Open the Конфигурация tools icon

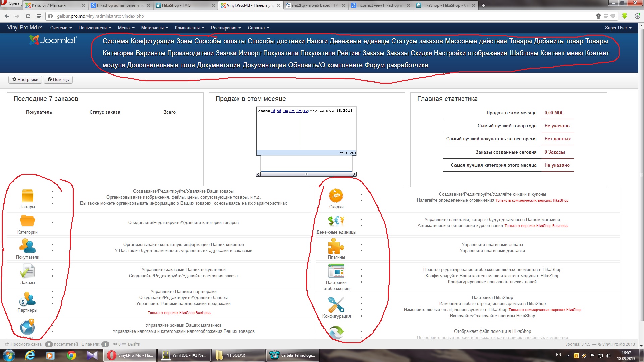click(x=336, y=305)
